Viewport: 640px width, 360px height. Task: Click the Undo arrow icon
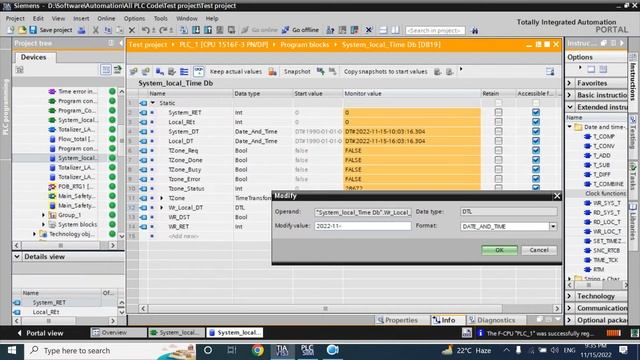tap(145, 30)
